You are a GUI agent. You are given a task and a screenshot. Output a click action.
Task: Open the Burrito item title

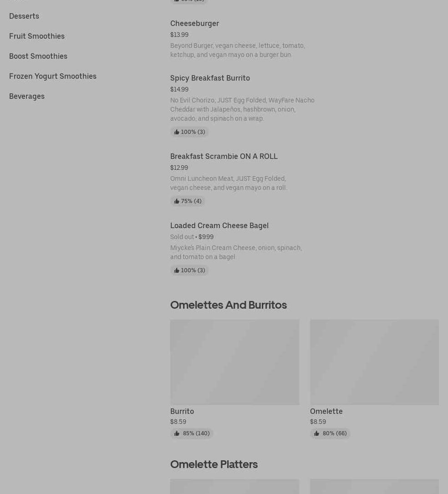point(182,411)
